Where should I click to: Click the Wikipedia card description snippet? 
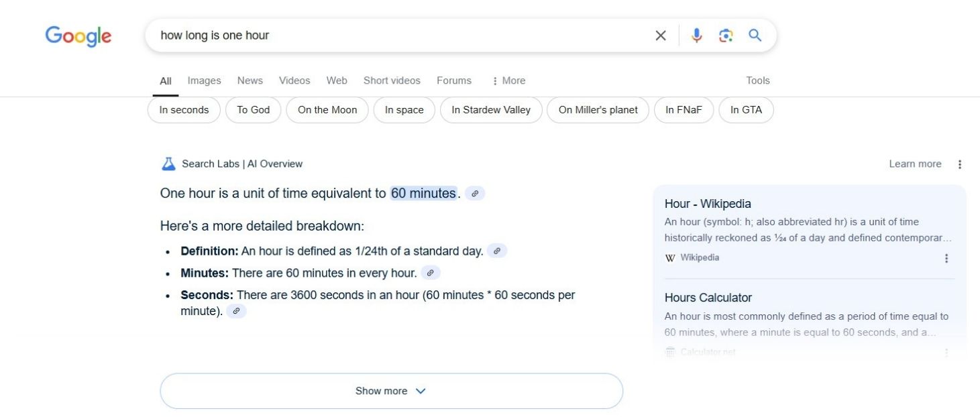tap(808, 230)
